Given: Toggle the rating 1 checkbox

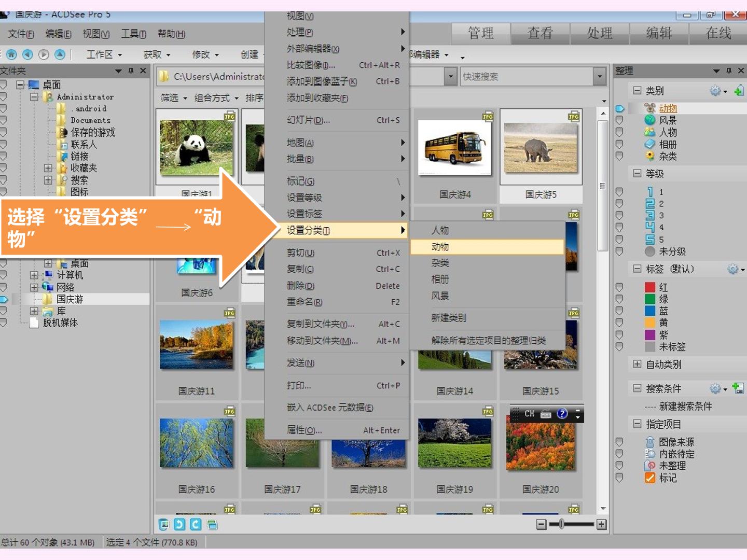Looking at the screenshot, I should pos(619,192).
